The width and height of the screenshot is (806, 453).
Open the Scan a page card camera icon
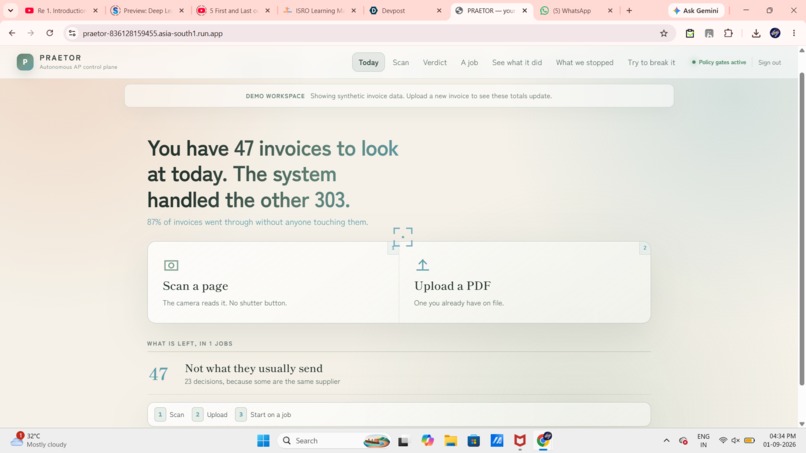tap(171, 265)
